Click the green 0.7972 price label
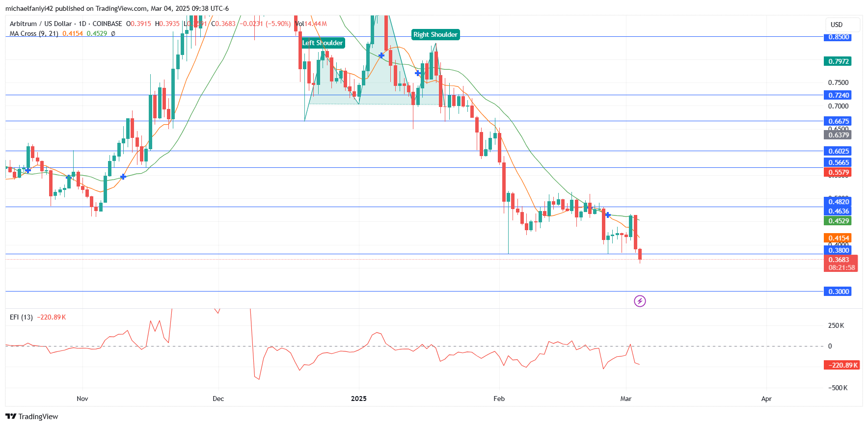The image size is (868, 426). 839,61
